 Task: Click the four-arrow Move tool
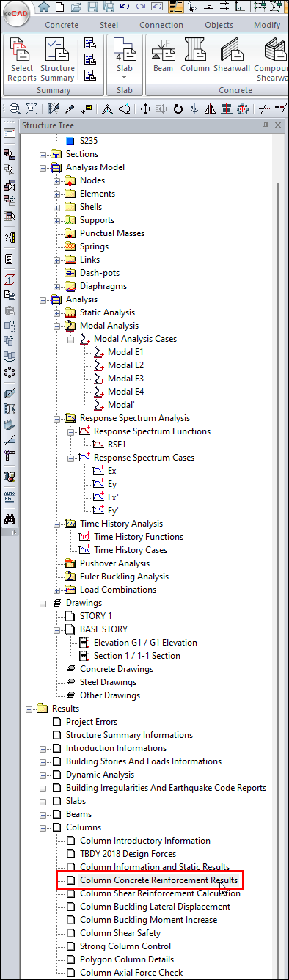coord(145,109)
